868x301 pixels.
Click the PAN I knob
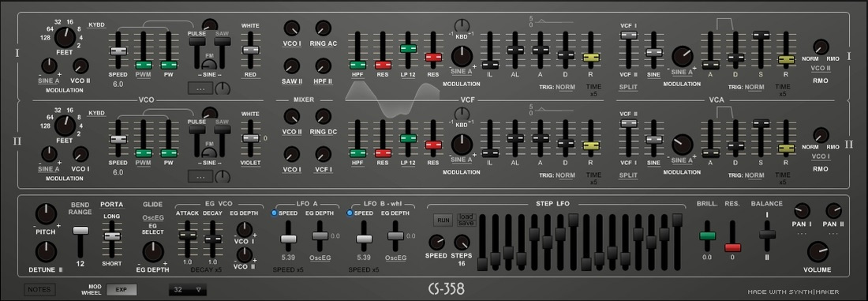point(802,211)
